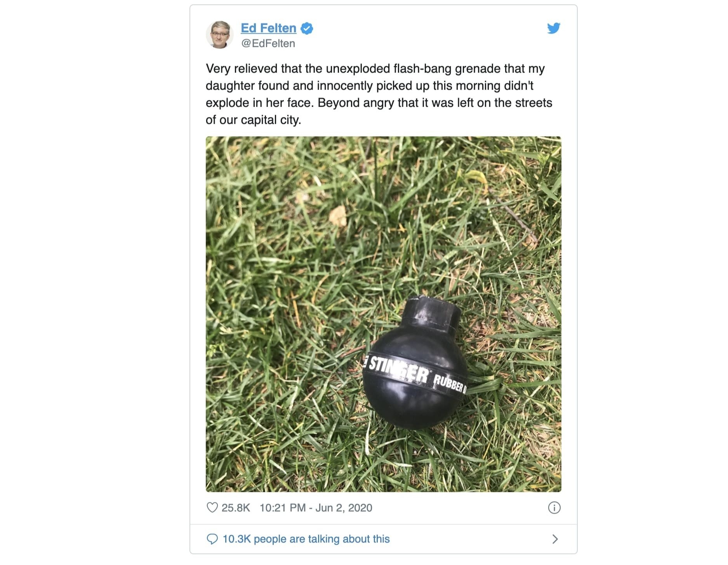Click the speech bubble reply icon

[x=212, y=539]
